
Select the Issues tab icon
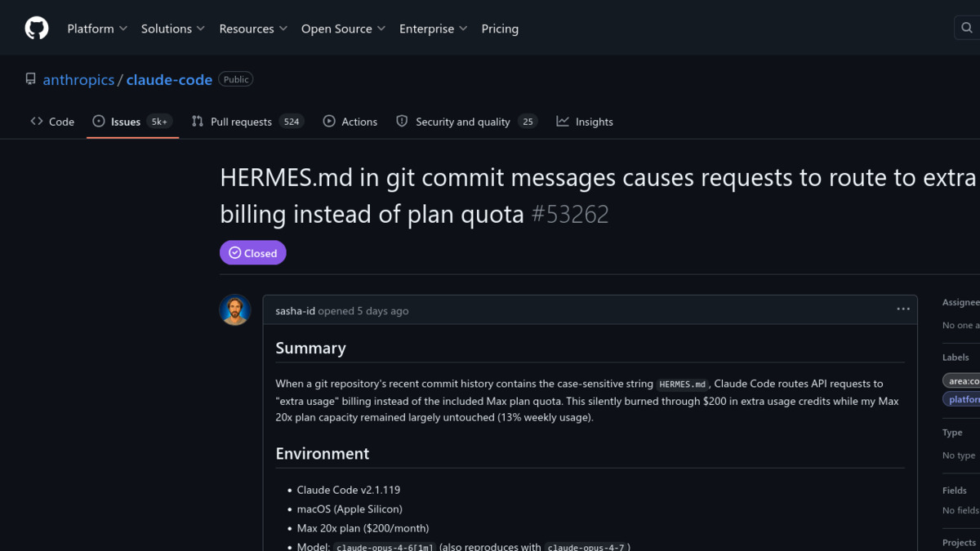(x=100, y=121)
